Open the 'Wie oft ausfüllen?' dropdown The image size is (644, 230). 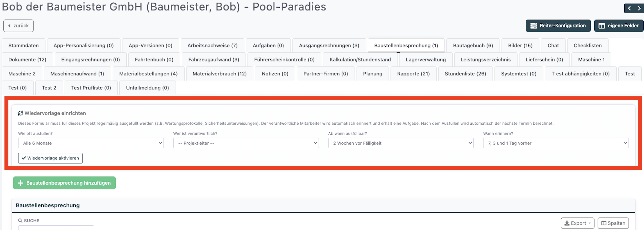[91, 143]
